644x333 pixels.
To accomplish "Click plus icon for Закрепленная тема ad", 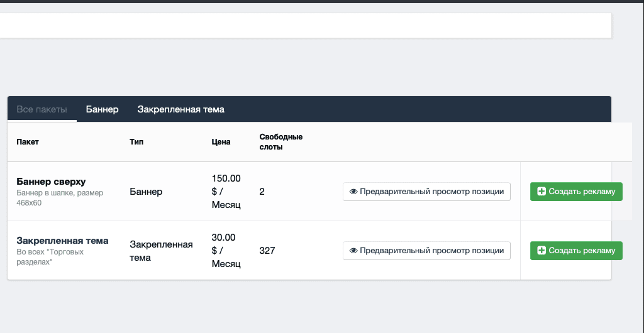I will point(541,251).
